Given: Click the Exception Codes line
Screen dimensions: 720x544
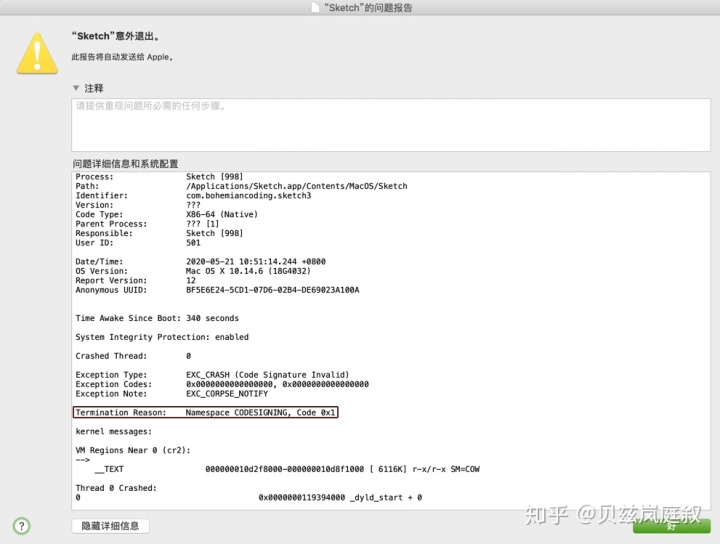Looking at the screenshot, I should [222, 384].
